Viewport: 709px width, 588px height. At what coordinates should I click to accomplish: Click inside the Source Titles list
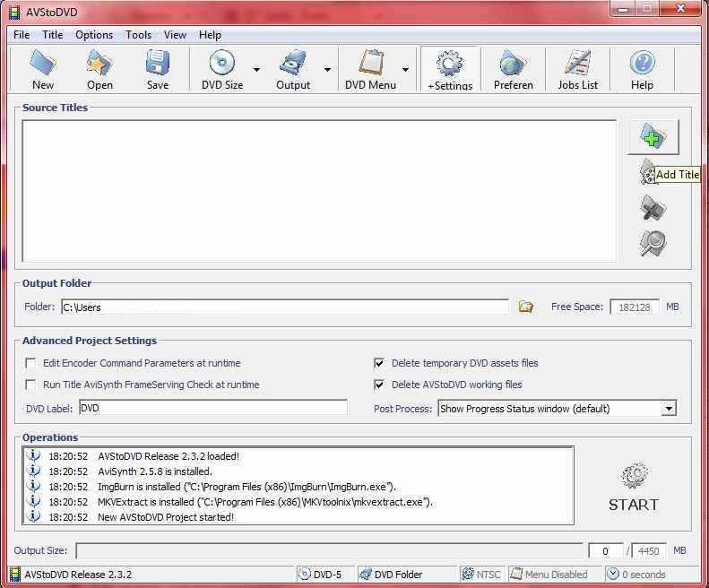[319, 191]
